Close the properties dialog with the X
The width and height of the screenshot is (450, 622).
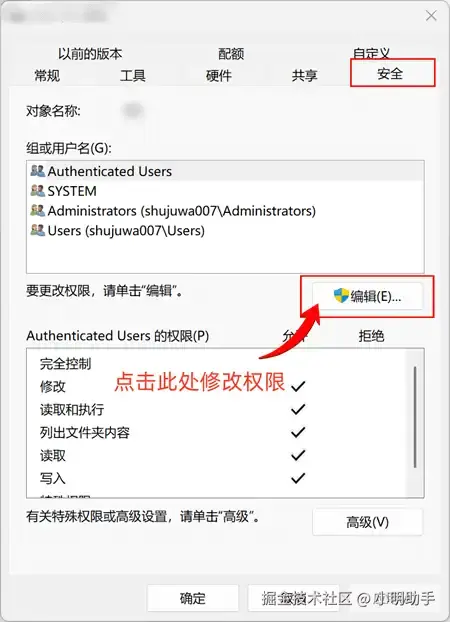click(x=431, y=16)
